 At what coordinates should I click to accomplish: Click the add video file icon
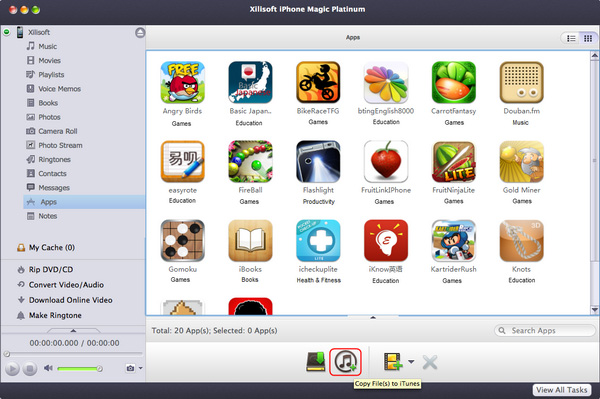pos(393,362)
